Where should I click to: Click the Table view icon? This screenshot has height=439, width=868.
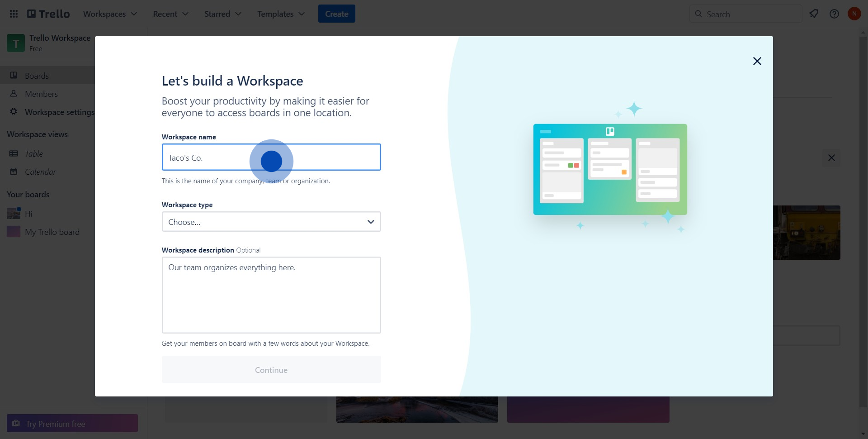14,153
